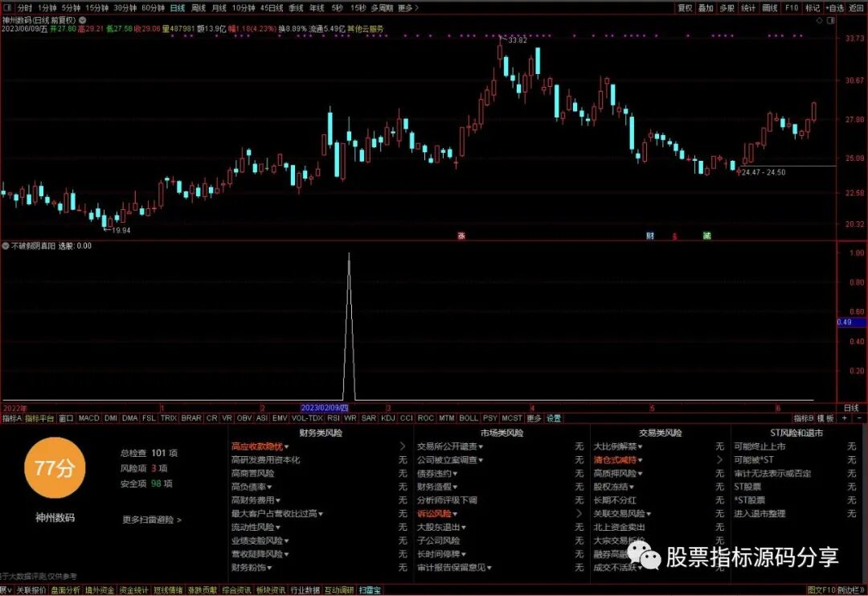The height and width of the screenshot is (596, 868).
Task: Select the VOL-TDX indicator
Action: pos(307,418)
